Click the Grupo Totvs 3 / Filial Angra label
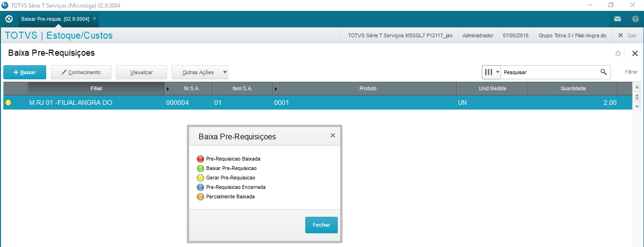 (x=572, y=35)
